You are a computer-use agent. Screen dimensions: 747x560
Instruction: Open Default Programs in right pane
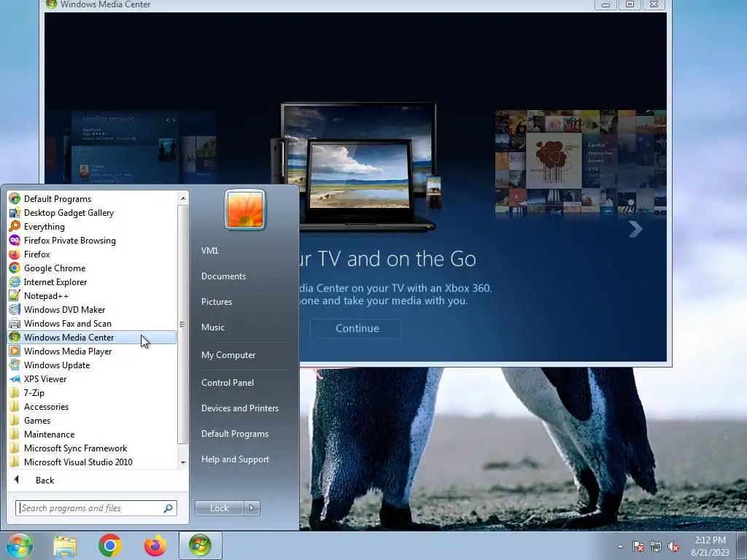[x=234, y=434]
